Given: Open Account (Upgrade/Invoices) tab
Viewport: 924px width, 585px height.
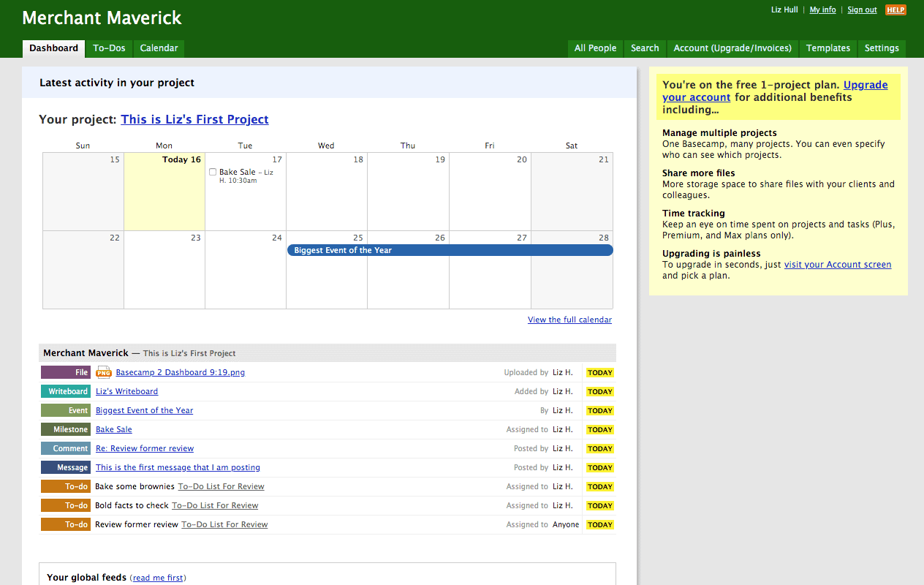Looking at the screenshot, I should pyautogui.click(x=732, y=48).
